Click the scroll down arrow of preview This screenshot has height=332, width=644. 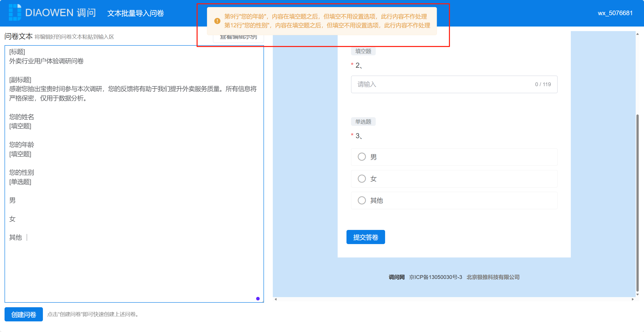637,294
